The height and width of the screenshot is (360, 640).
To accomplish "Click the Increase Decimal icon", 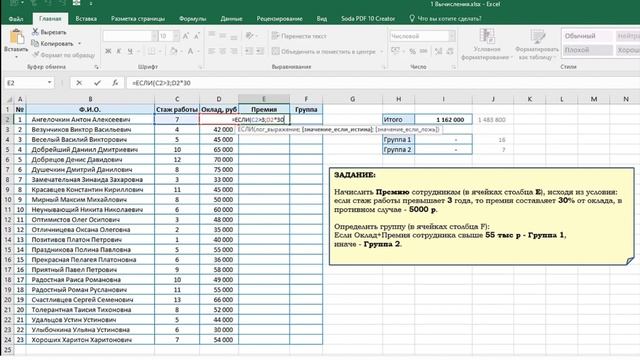I will click(x=438, y=51).
